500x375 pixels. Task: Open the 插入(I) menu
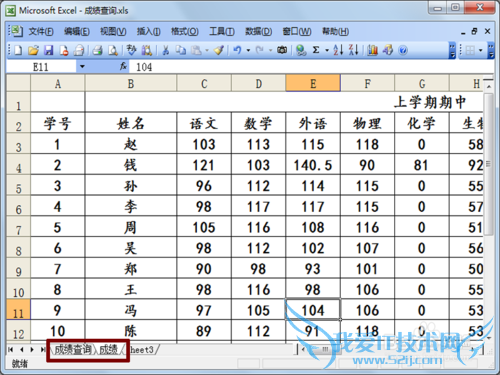(x=148, y=31)
